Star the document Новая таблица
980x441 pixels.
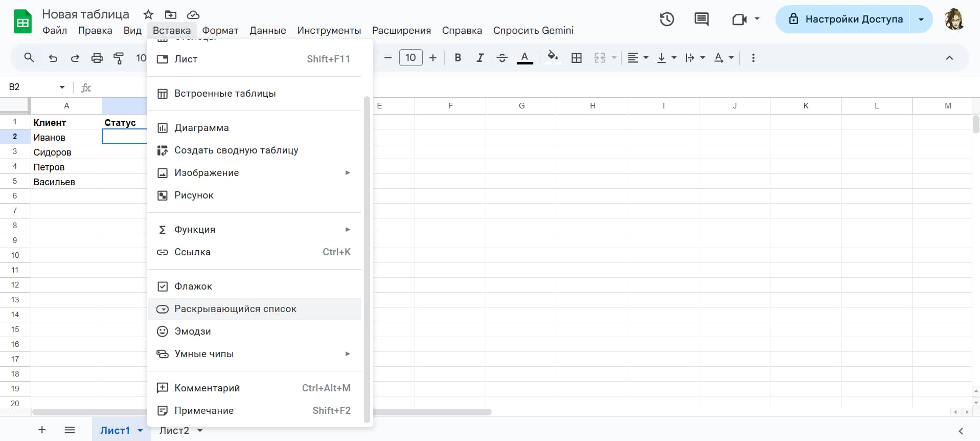pos(148,14)
